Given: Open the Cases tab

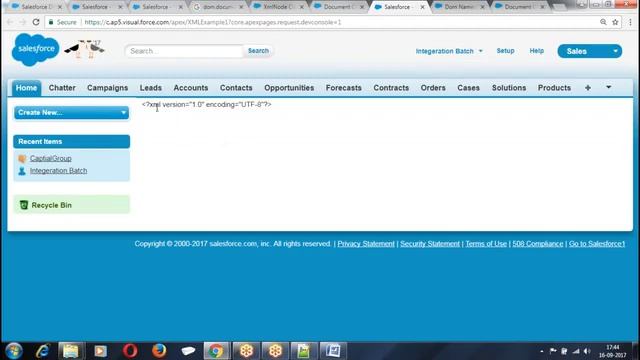Looking at the screenshot, I should click(x=468, y=88).
